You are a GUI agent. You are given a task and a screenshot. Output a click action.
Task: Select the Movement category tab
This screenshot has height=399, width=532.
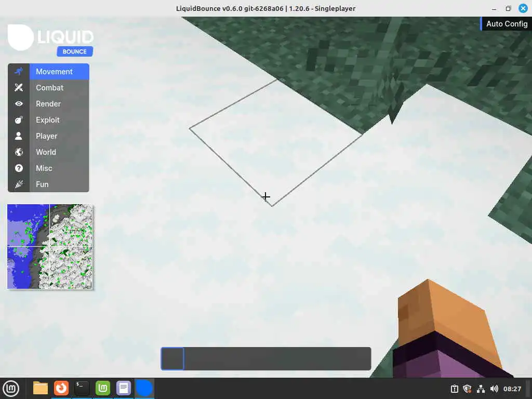(48, 72)
